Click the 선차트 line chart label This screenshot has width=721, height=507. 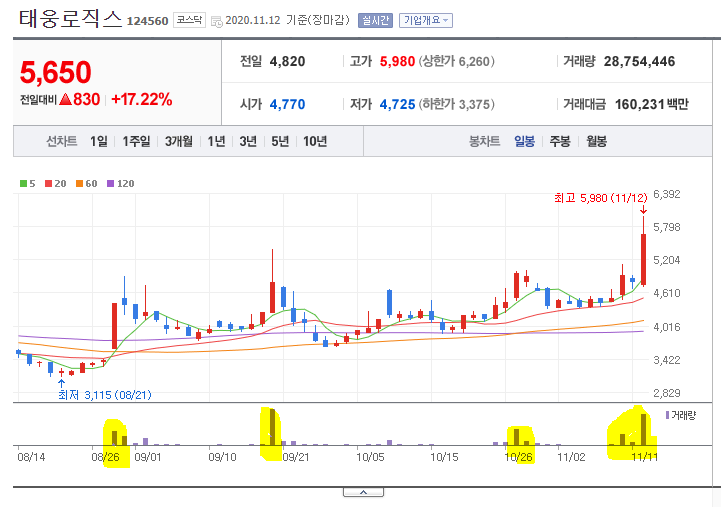(x=62, y=141)
